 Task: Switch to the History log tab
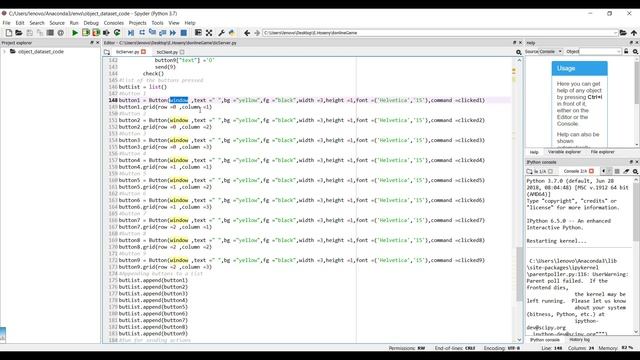click(579, 340)
